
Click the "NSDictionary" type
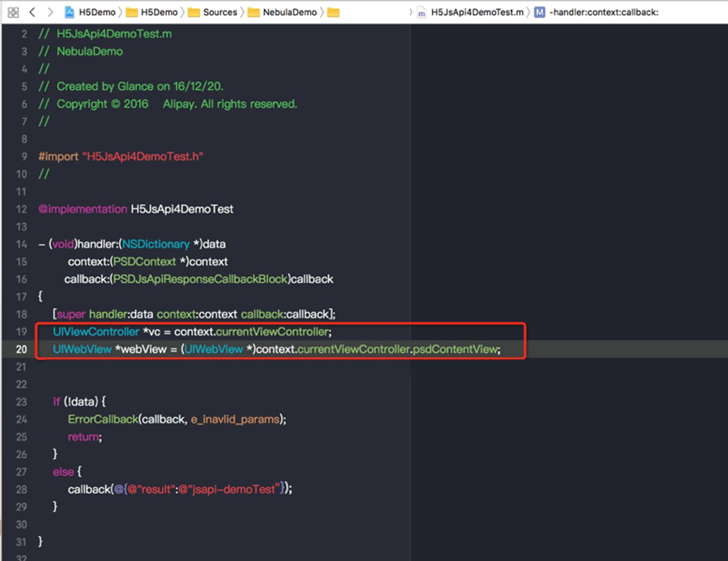pos(156,244)
